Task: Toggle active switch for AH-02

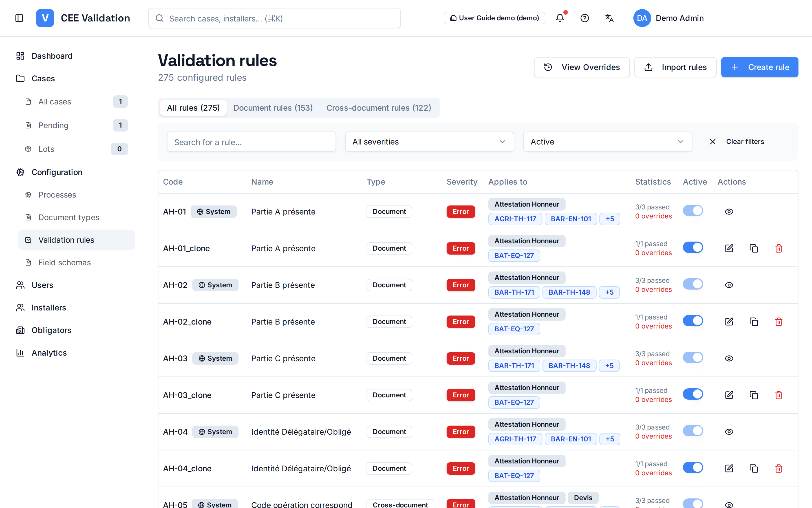Action: click(692, 284)
